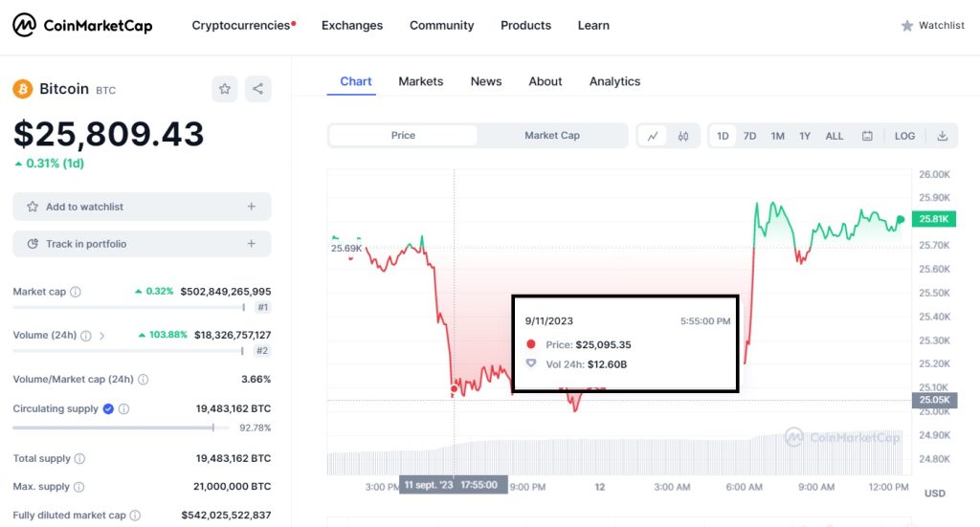The height and width of the screenshot is (527, 980).
Task: Click the star favorite icon beside Bitcoin
Action: [224, 89]
